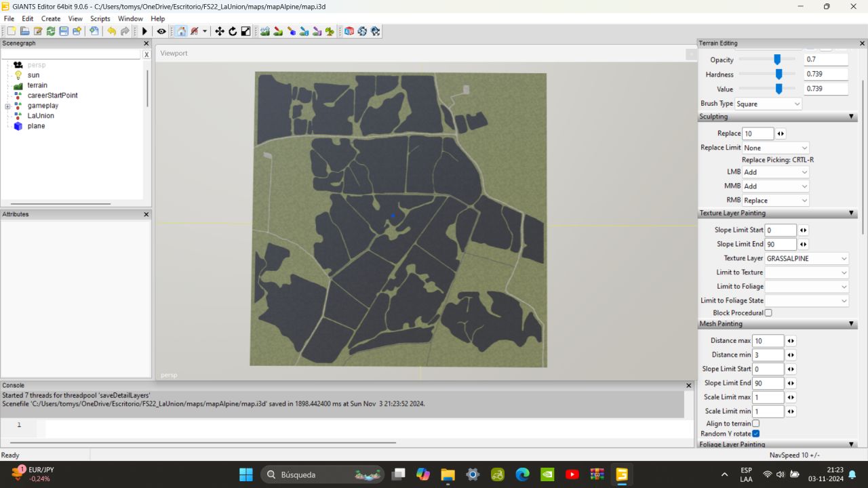
Task: Click the Undo arrow icon
Action: point(111,31)
